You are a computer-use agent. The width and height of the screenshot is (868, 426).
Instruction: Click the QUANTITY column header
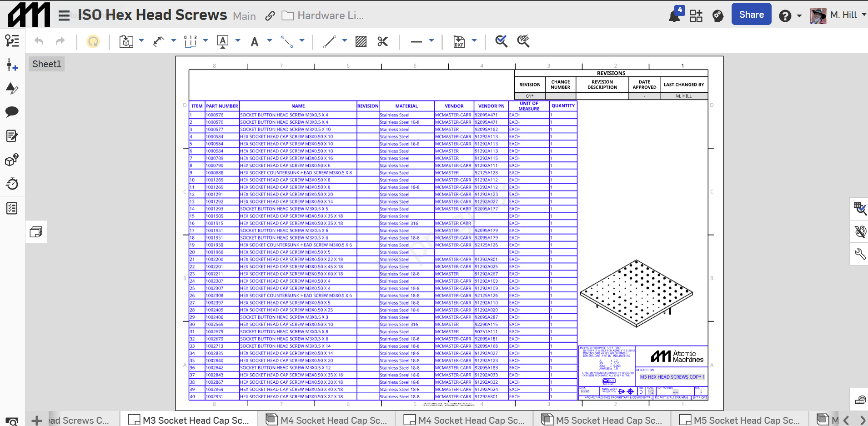(x=563, y=105)
